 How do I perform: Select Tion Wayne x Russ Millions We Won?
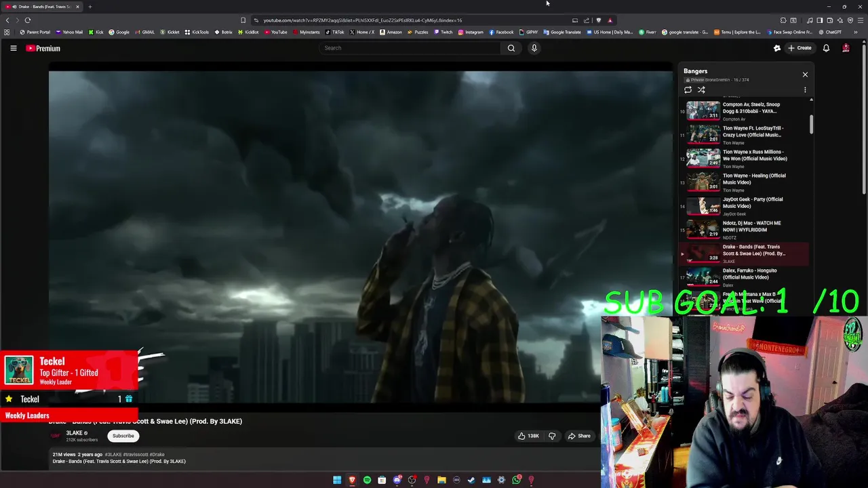point(744,158)
